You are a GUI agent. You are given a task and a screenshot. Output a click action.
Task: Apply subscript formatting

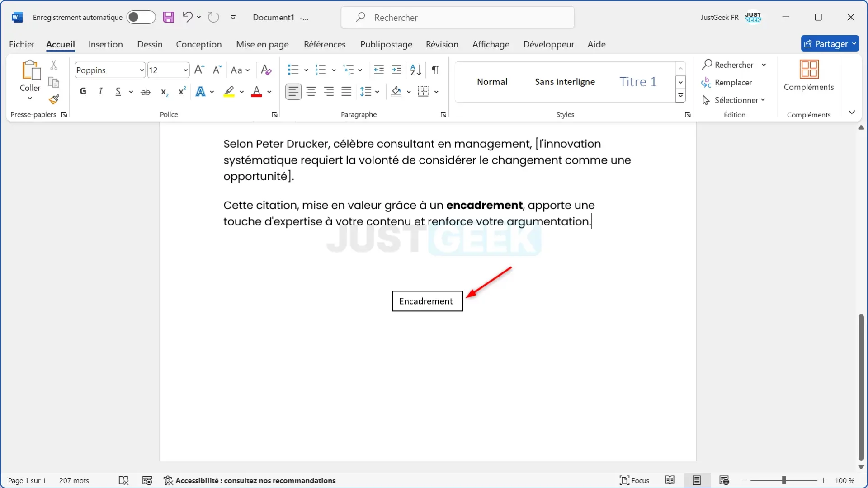pos(165,92)
